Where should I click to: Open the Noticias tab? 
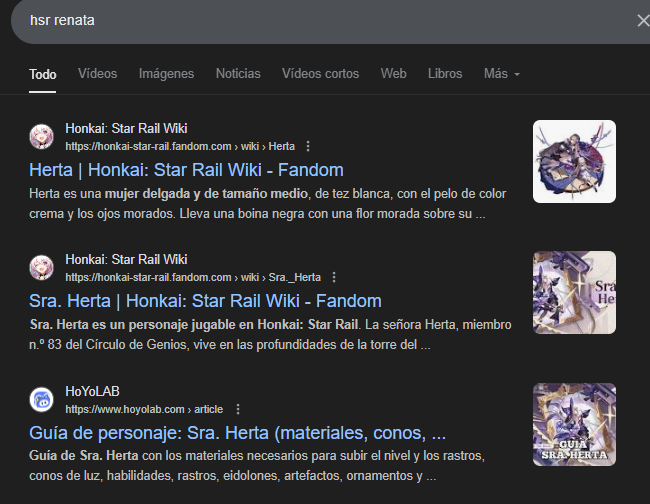[x=238, y=74]
